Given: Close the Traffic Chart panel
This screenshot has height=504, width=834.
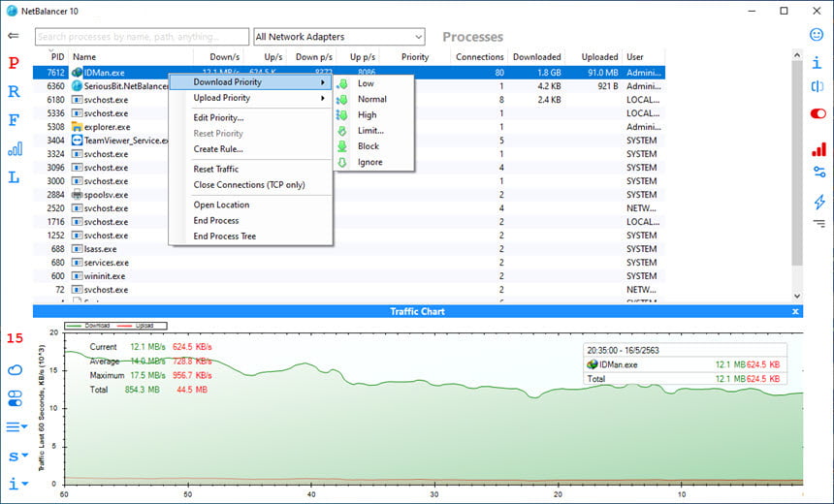Looking at the screenshot, I should pyautogui.click(x=795, y=311).
